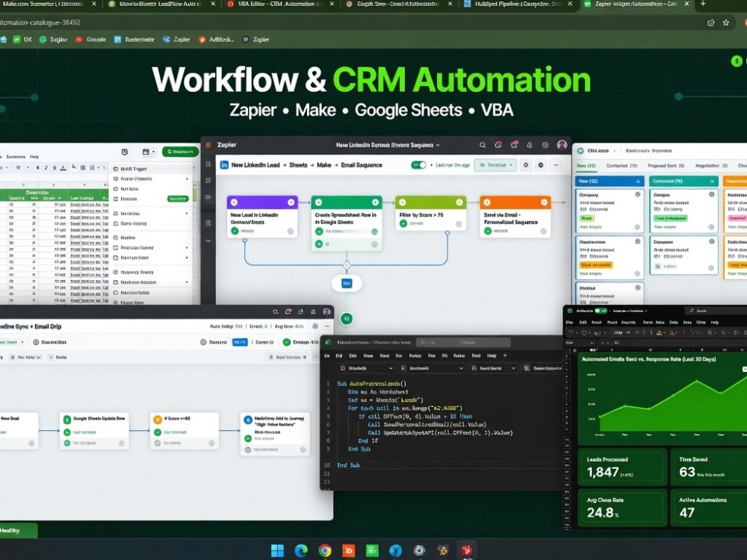747x560 pixels.
Task: Open the first object dropdown in the VBA editor
Action: (366, 368)
